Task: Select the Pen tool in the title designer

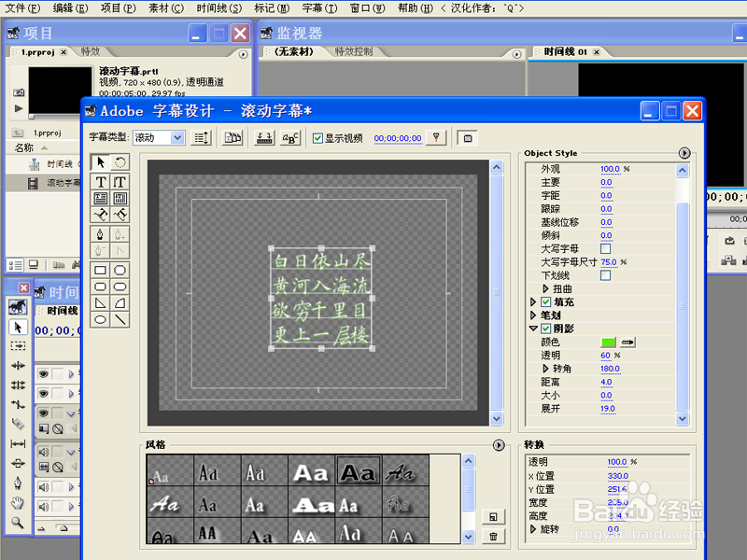Action: 101,234
